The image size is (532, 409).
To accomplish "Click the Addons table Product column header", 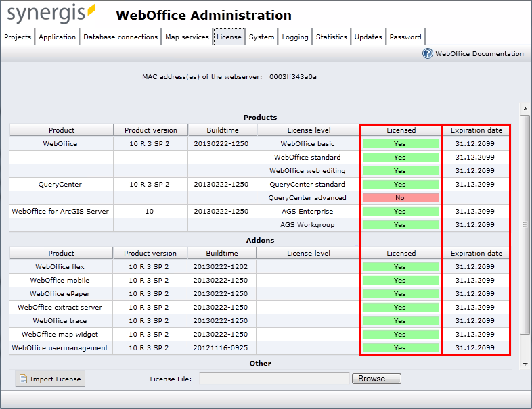I will click(61, 253).
